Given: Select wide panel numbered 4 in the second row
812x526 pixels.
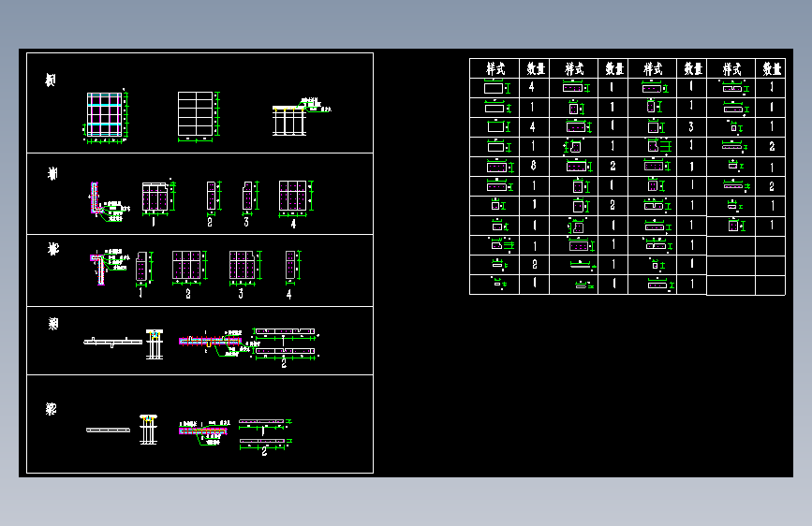Looking at the screenshot, I should click(292, 196).
